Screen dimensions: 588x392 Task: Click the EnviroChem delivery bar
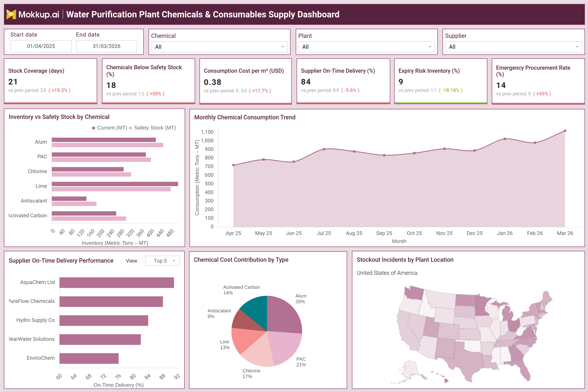89,358
